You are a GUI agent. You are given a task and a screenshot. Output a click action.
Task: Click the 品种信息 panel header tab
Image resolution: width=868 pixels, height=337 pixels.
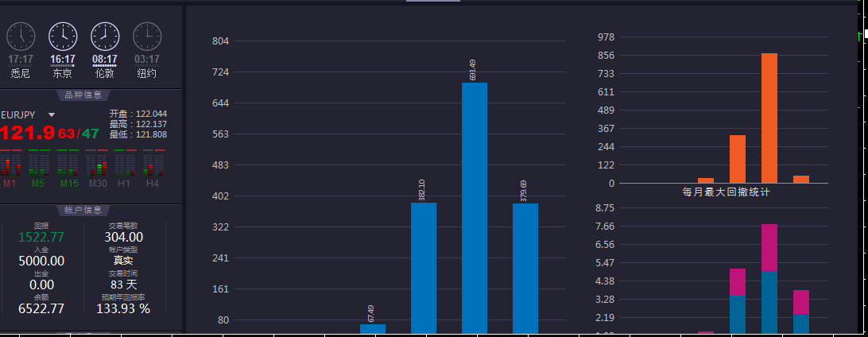click(83, 95)
